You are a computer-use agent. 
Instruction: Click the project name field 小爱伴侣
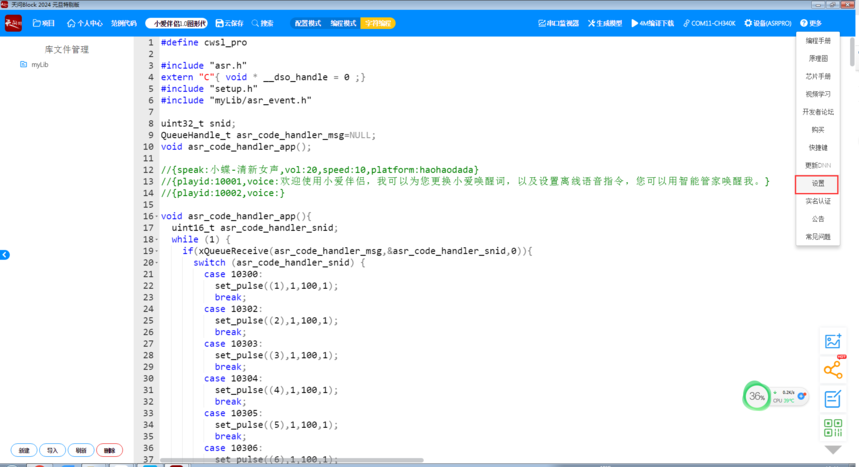(x=176, y=24)
